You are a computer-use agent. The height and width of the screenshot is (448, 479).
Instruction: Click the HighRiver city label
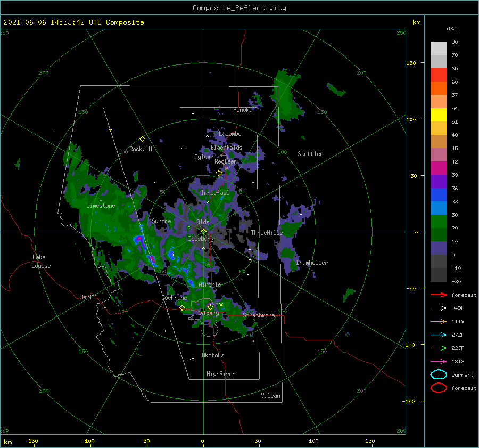(x=221, y=374)
